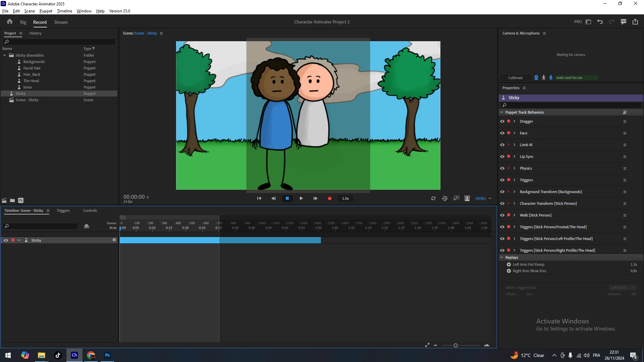
Task: Collapse the Sticky shareables folder
Action: tap(5, 55)
